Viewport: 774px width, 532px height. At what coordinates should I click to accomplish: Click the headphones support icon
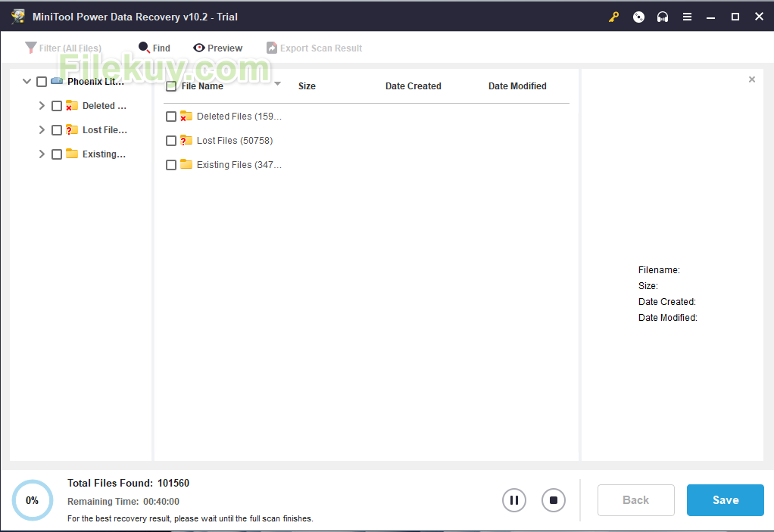click(663, 17)
